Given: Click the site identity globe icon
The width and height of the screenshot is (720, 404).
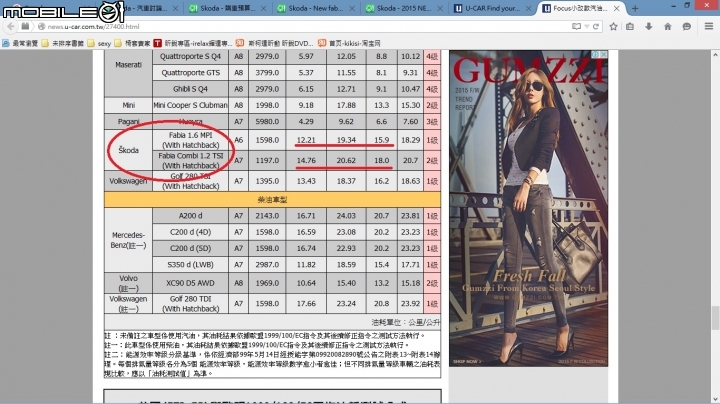Looking at the screenshot, I should click(41, 27).
